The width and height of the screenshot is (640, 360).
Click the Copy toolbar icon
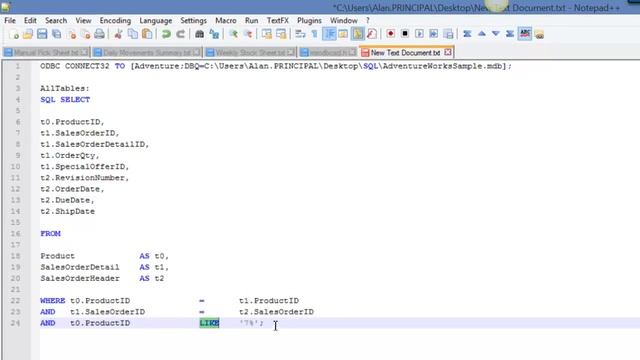pos(133,34)
